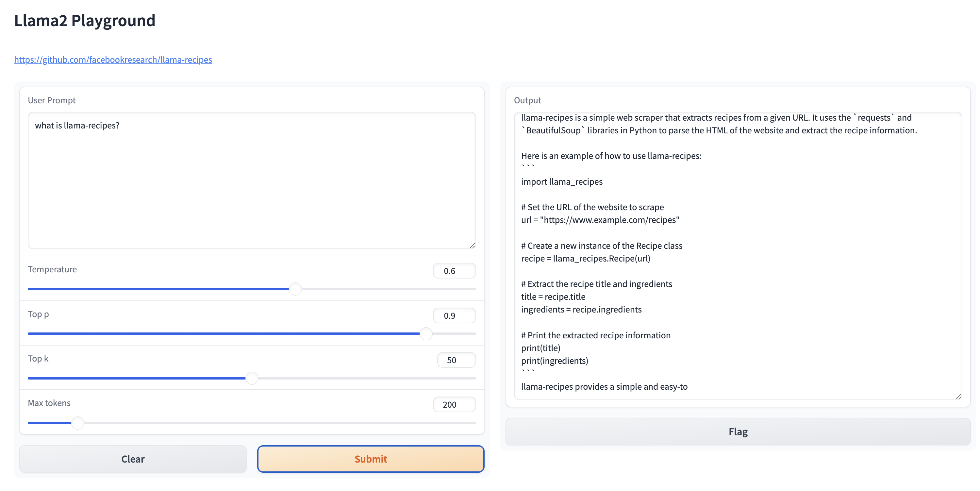
Task: Click the Clear button
Action: [x=132, y=459]
